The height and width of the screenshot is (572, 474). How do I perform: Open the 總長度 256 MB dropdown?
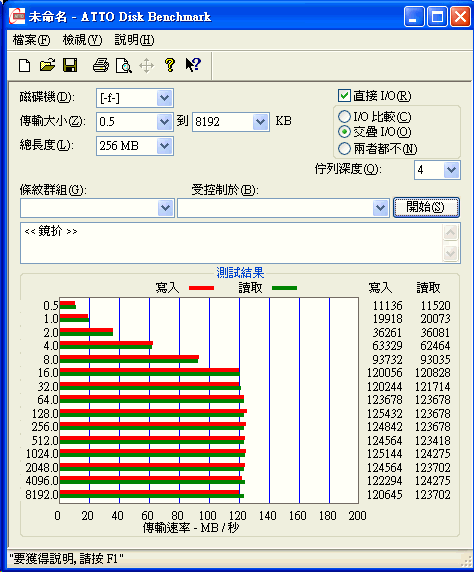[165, 146]
